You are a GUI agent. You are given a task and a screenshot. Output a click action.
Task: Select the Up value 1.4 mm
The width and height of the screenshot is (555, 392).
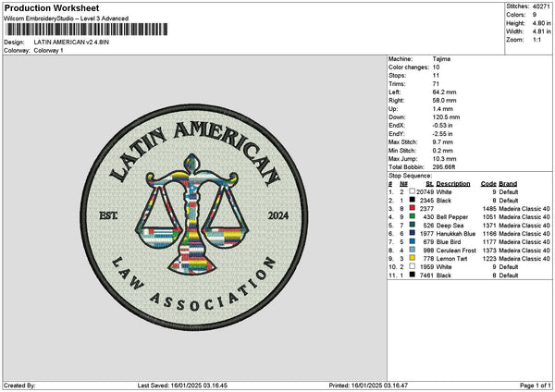(x=442, y=109)
